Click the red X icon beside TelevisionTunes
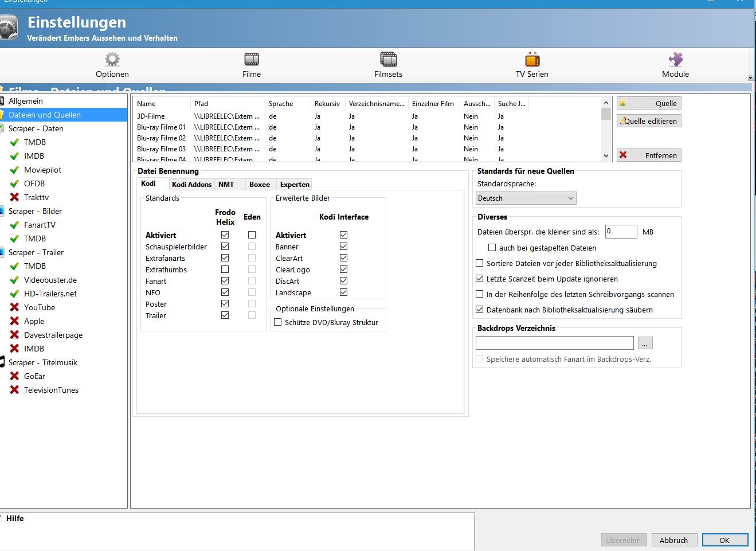Screen dimensions: 756x551 14,390
